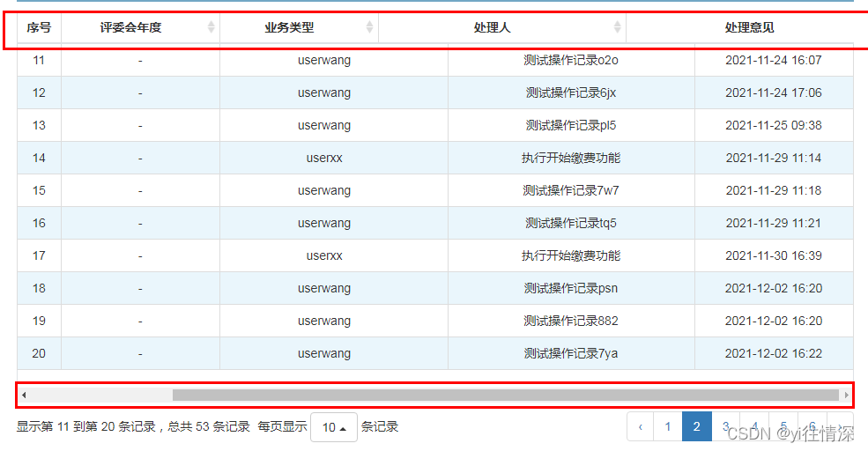Select 执行开始缴费功能 in row 17
The image size is (868, 451).
(x=571, y=255)
